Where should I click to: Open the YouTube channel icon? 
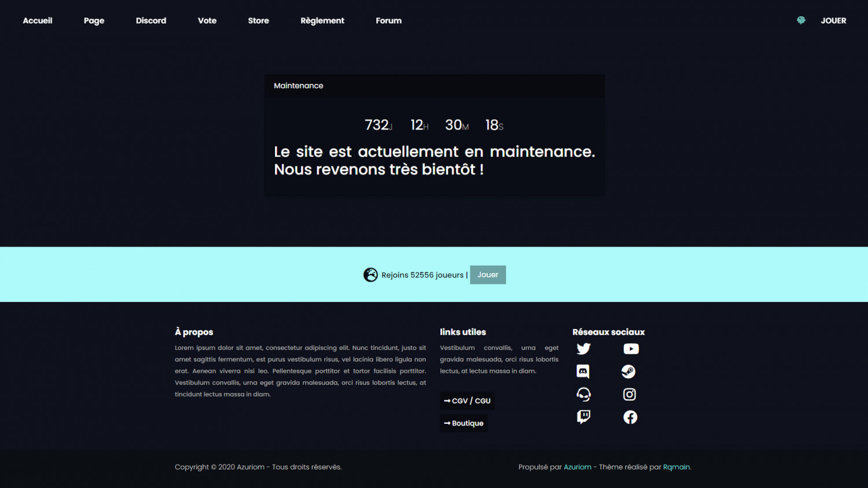pos(631,349)
